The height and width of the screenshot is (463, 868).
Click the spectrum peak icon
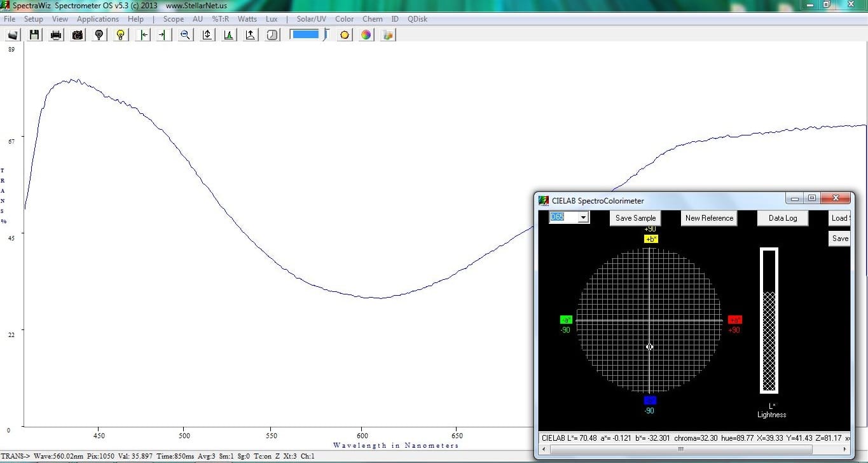click(x=228, y=35)
